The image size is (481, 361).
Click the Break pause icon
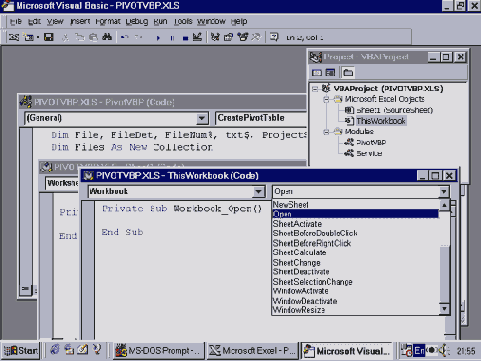click(x=172, y=38)
